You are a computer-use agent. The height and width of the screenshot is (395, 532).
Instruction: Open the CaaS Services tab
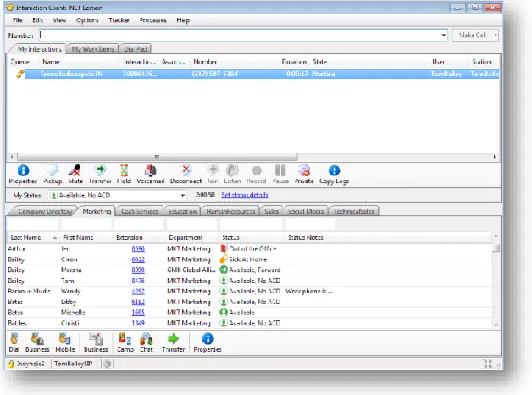coord(140,211)
